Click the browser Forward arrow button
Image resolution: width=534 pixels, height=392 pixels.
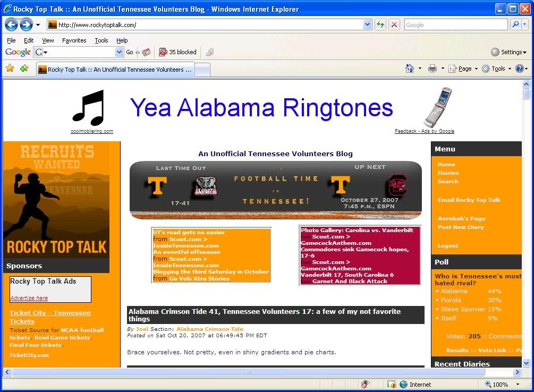[x=26, y=24]
